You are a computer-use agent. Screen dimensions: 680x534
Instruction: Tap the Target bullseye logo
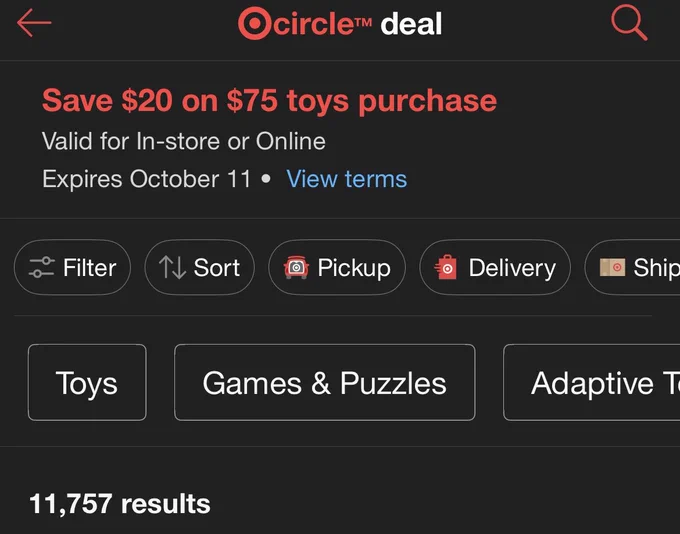[x=255, y=23]
